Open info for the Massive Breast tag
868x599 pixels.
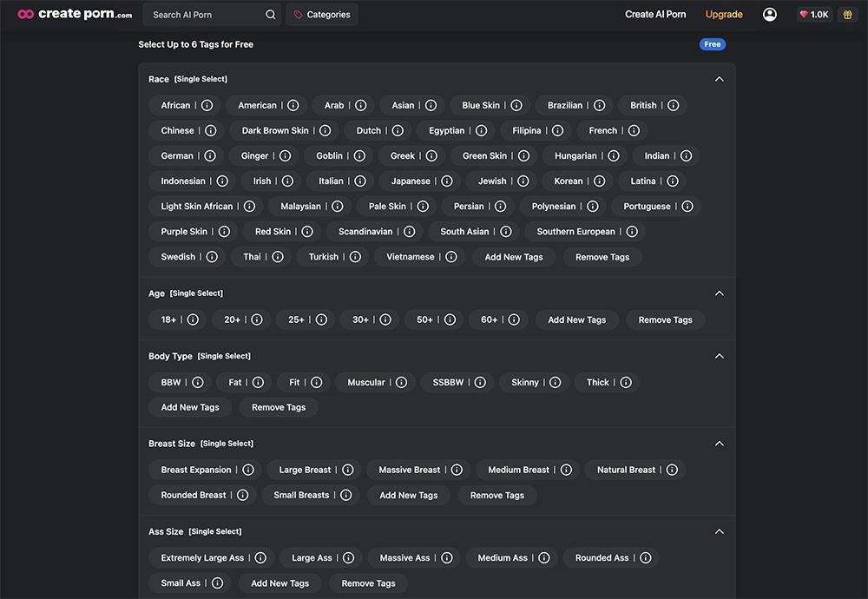coord(457,469)
